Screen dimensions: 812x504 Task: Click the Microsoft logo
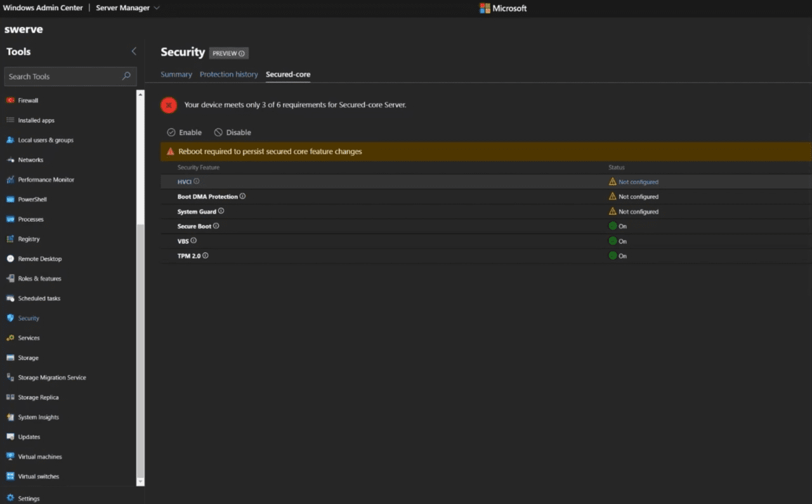(503, 8)
